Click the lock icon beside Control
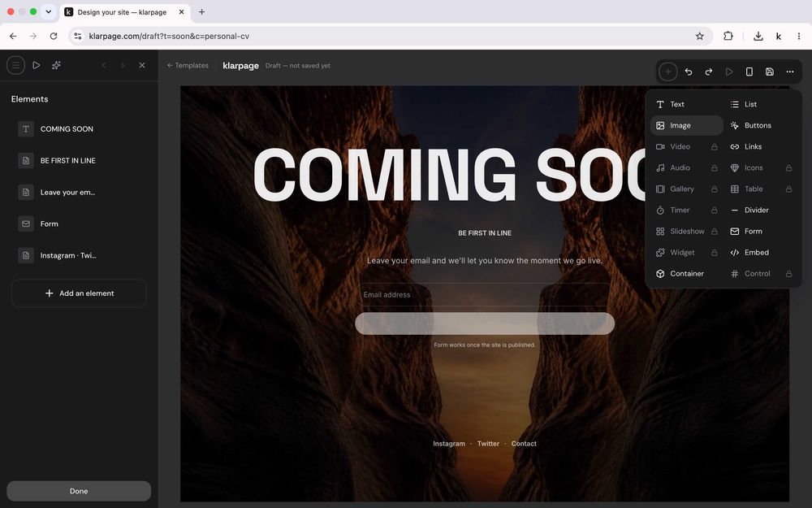This screenshot has width=812, height=508. 788,274
